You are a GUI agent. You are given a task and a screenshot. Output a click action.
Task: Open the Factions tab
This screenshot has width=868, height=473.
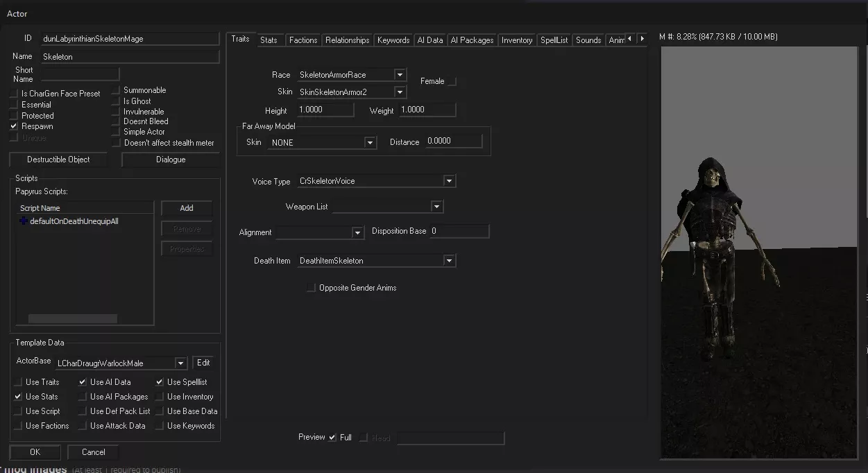303,40
